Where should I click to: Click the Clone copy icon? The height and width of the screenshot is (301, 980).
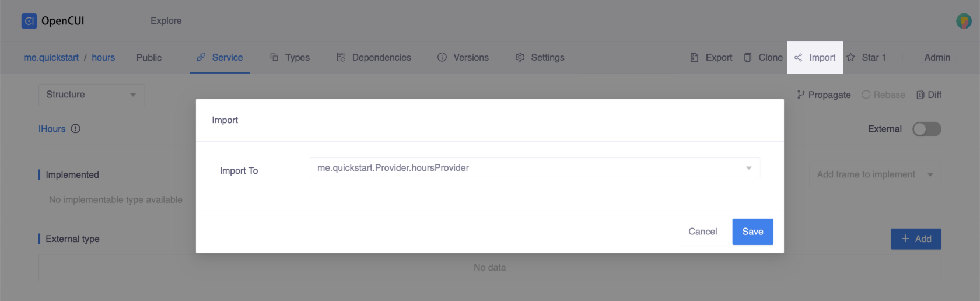pyautogui.click(x=747, y=57)
